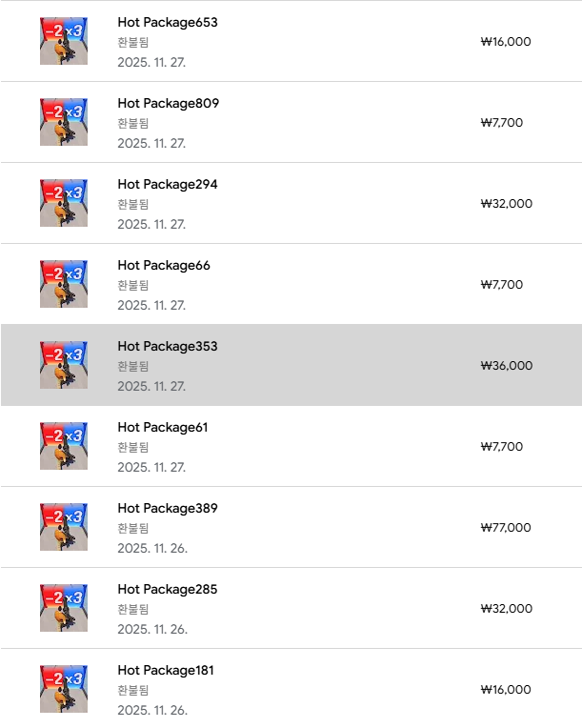This screenshot has height=728, width=582.
Task: Click the Hot Package809 game icon
Action: [64, 122]
